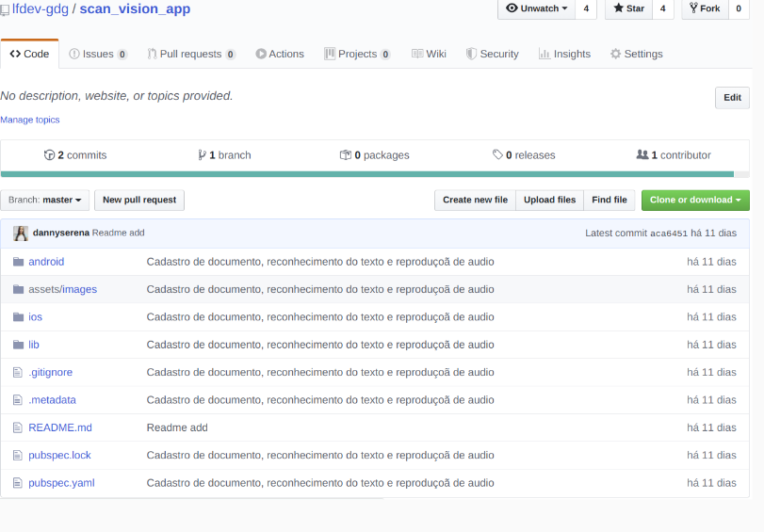
Task: Star this repository
Action: [628, 8]
